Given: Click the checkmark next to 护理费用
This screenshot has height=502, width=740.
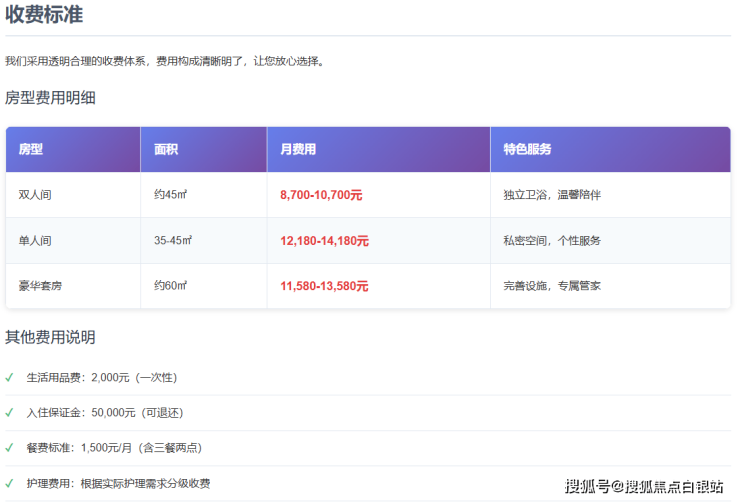Looking at the screenshot, I should click(x=9, y=483).
